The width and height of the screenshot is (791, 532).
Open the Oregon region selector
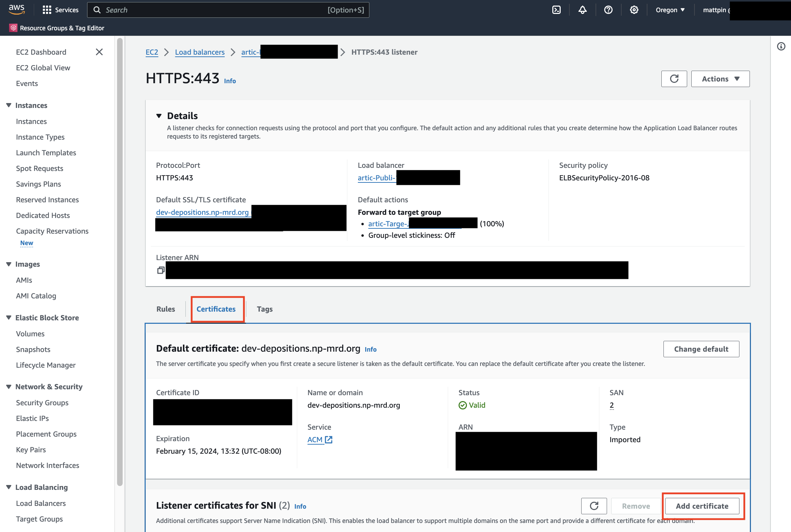669,10
